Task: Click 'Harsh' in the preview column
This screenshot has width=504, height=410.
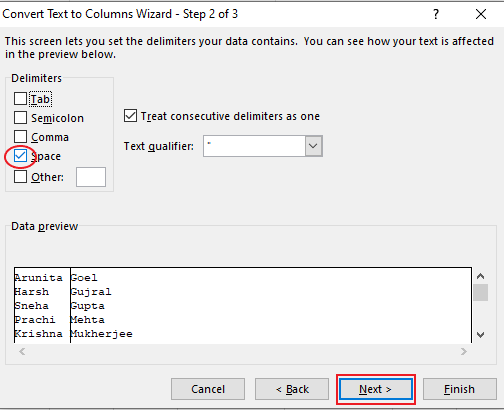Action: click(32, 292)
